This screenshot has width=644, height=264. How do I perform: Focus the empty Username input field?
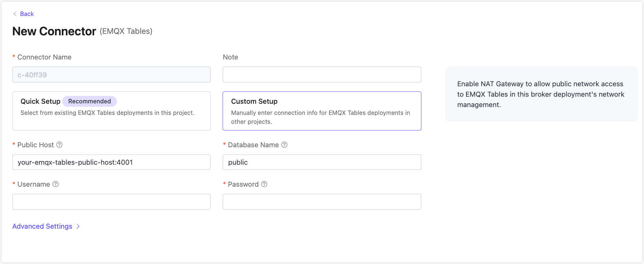pos(111,202)
